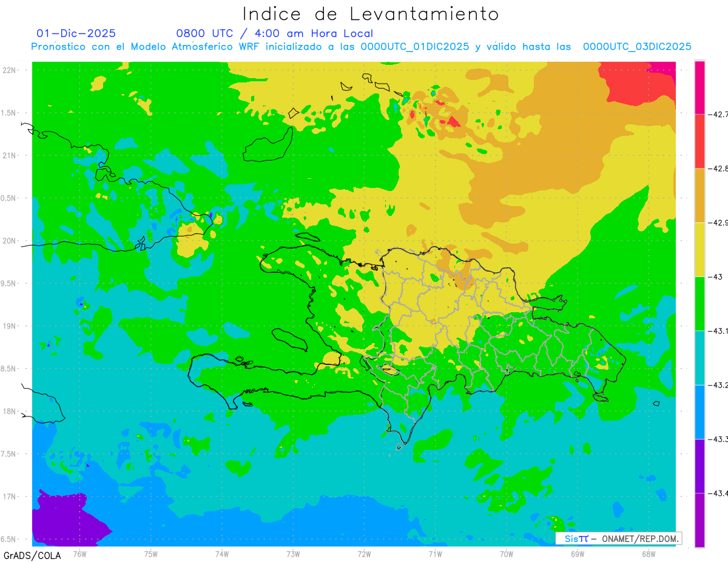Click the legend value '-42.7'
Screen dimensions: 728x562
point(718,114)
